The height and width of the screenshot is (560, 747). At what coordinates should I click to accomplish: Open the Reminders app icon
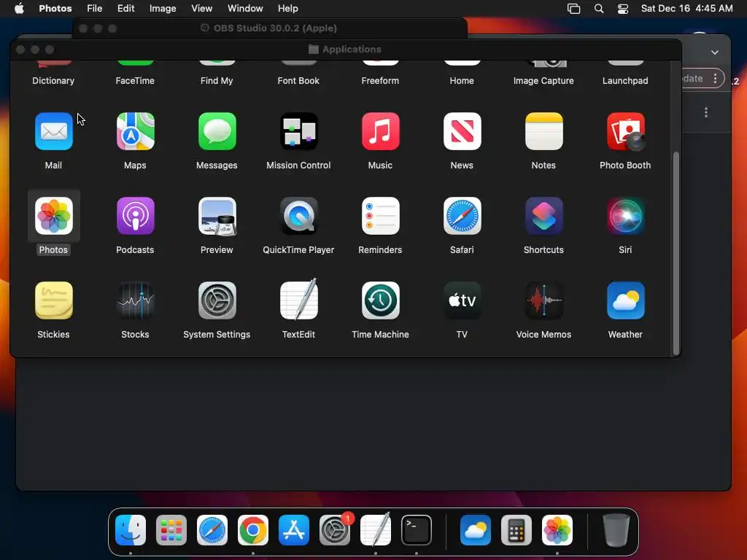click(380, 216)
